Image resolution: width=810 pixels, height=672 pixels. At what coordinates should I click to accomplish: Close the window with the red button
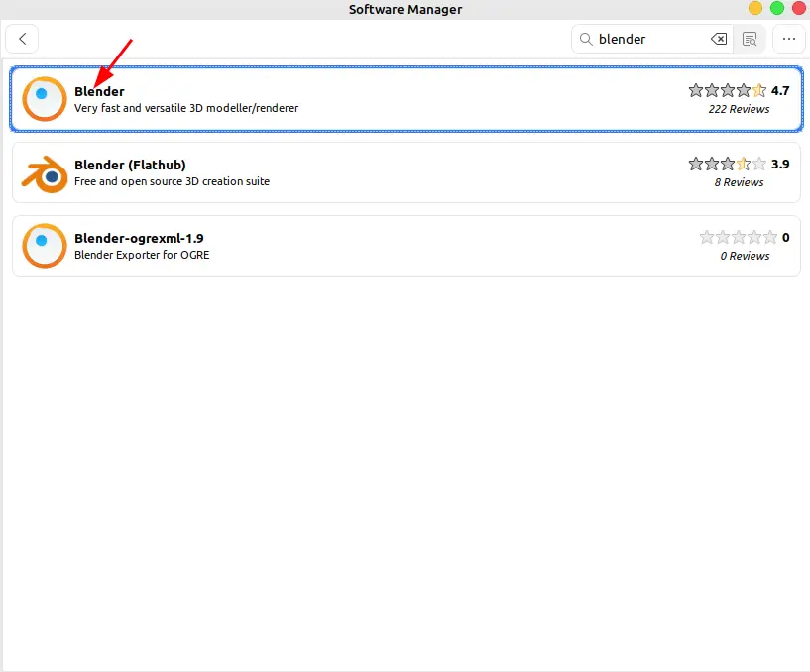tap(799, 8)
